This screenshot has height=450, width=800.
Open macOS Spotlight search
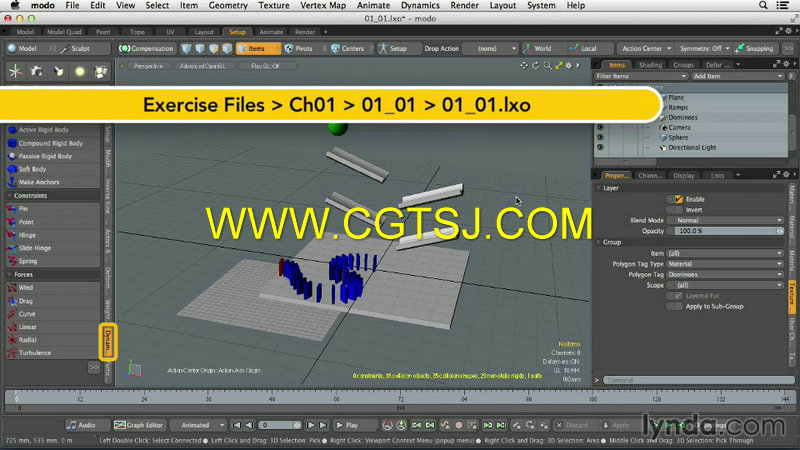tap(763, 6)
